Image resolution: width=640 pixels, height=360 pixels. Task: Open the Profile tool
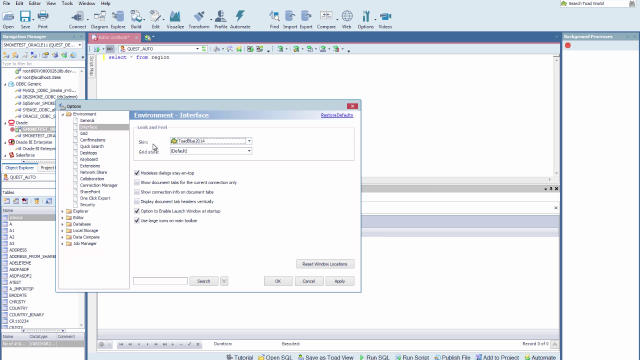221,19
